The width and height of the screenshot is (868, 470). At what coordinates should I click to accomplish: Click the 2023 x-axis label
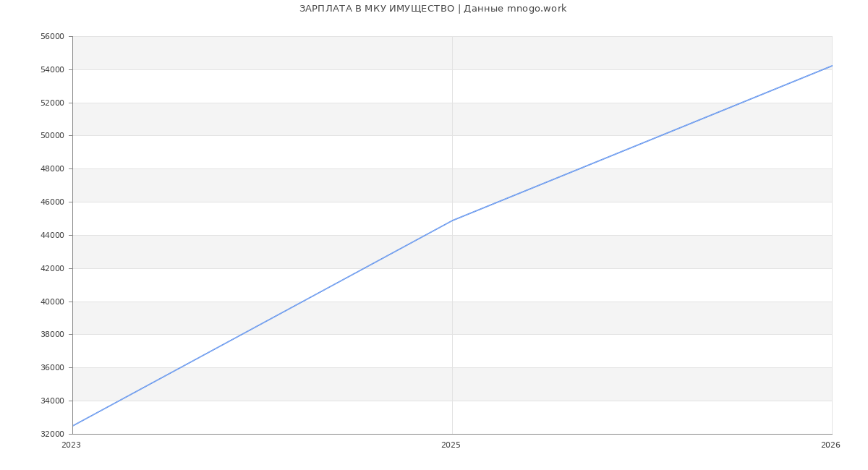click(72, 445)
